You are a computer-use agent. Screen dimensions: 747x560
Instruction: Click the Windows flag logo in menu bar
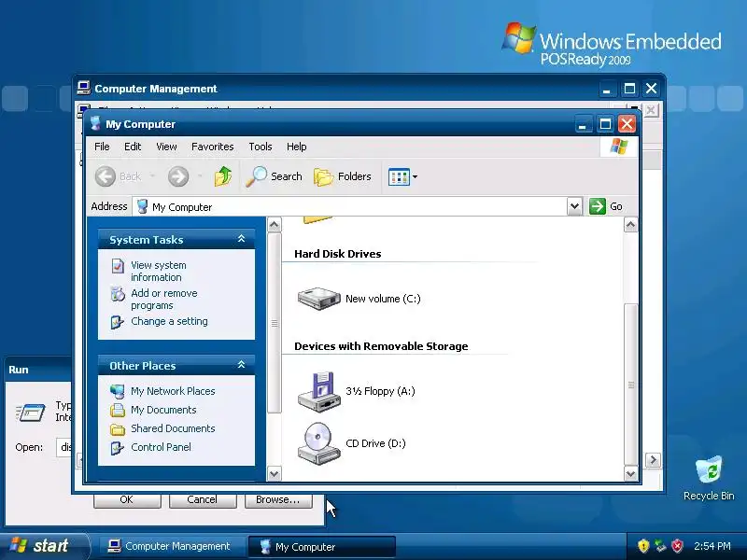(619, 147)
